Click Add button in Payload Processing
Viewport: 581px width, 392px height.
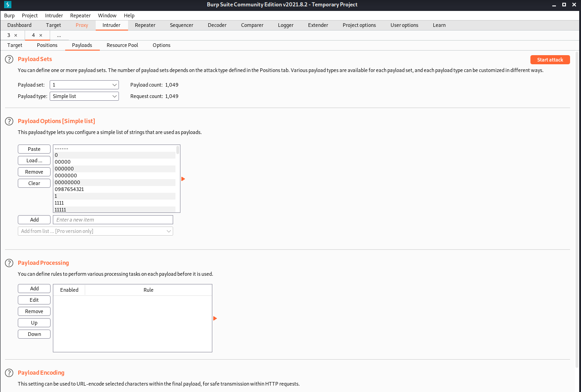coord(34,289)
